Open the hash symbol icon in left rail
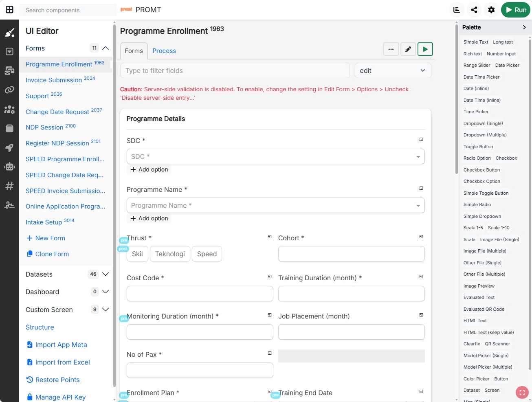The height and width of the screenshot is (402, 532). [x=9, y=186]
